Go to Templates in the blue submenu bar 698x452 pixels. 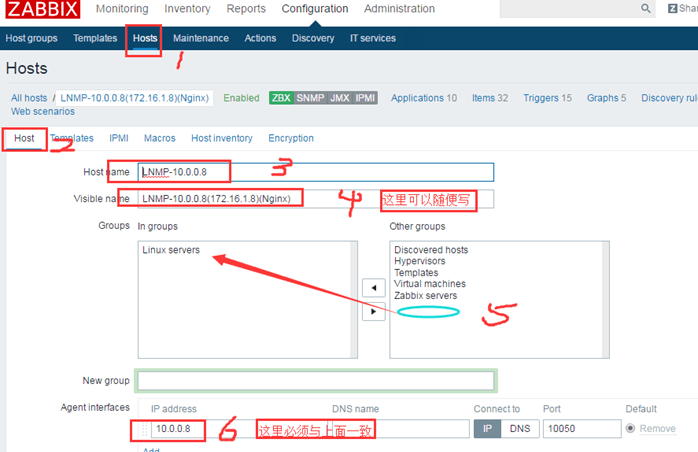point(95,38)
